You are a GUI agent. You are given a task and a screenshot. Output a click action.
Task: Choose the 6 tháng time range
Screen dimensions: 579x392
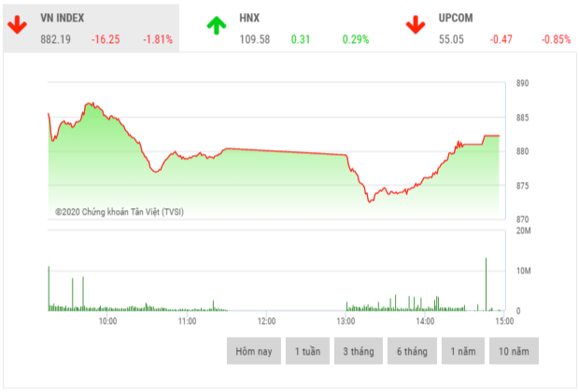point(411,351)
